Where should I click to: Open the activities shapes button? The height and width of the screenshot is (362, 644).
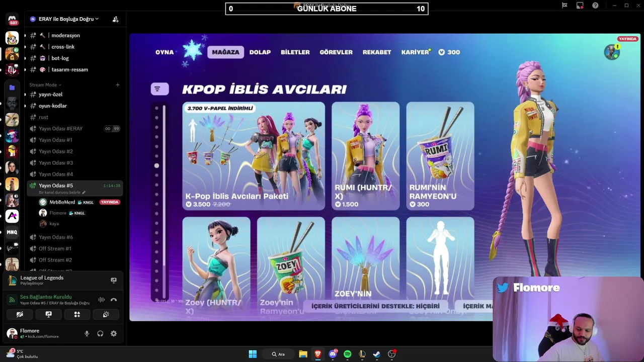click(x=77, y=314)
